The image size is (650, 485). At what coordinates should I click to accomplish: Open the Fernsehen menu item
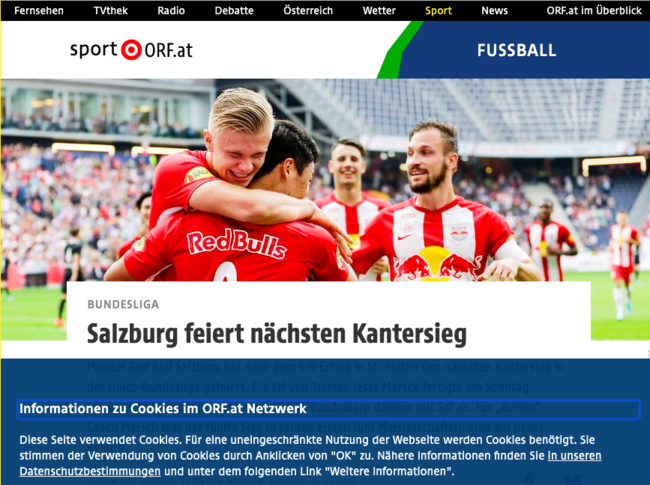(39, 10)
